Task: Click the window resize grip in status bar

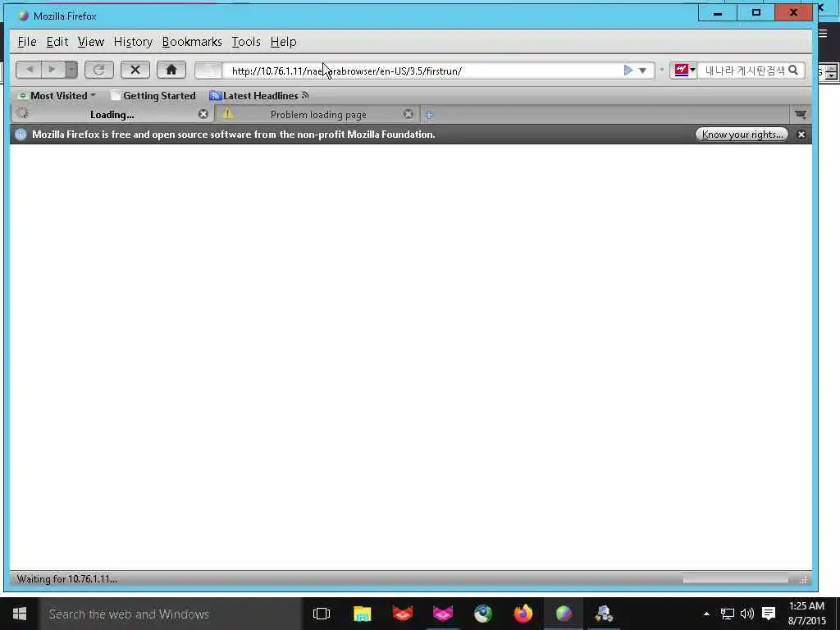Action: [803, 580]
